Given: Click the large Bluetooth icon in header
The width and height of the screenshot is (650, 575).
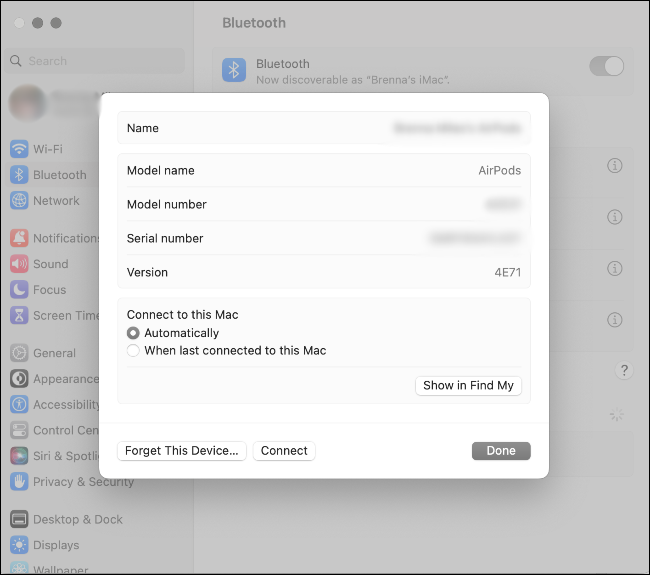Looking at the screenshot, I should click(234, 70).
